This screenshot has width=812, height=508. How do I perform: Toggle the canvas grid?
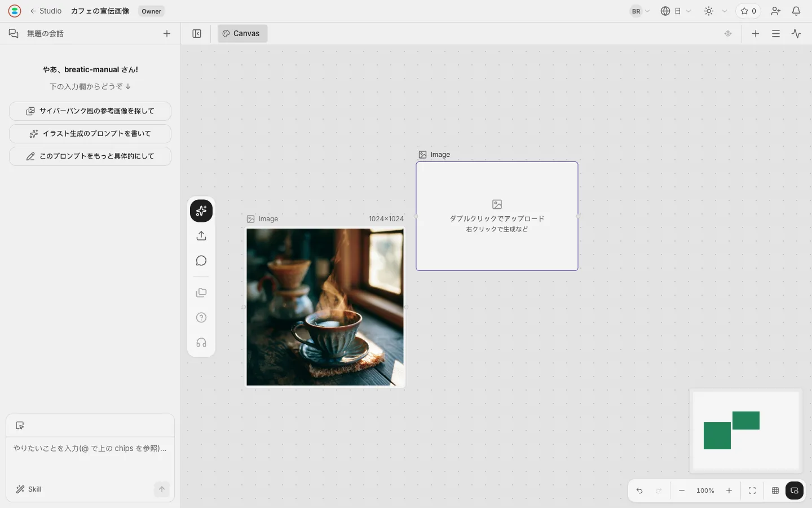pyautogui.click(x=775, y=491)
